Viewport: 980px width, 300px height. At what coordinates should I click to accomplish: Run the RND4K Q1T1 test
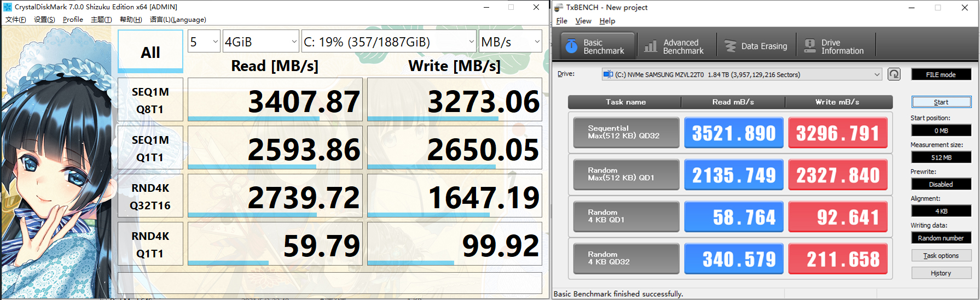pos(150,244)
